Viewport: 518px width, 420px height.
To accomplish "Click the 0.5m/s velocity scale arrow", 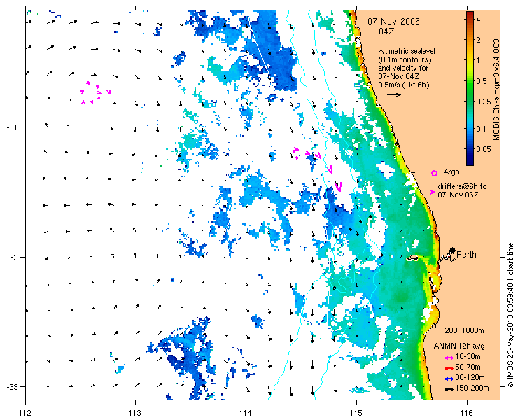I will 394,94.
